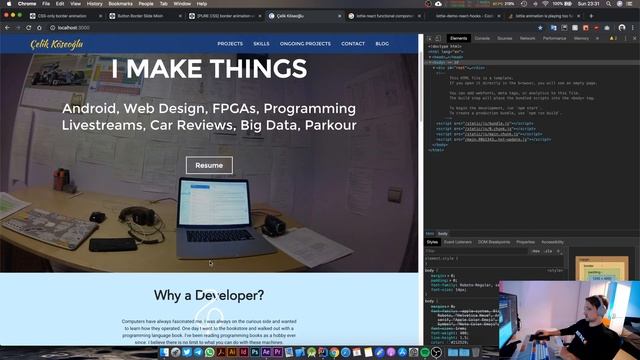Click the back navigation arrow in Chrome
The image size is (640, 360).
pos(7,28)
